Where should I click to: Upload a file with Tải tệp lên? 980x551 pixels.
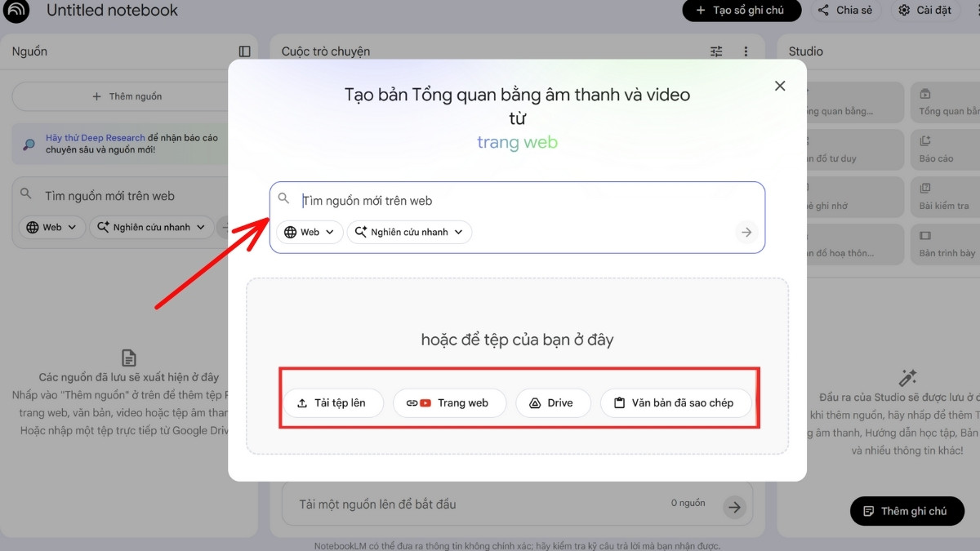(333, 402)
